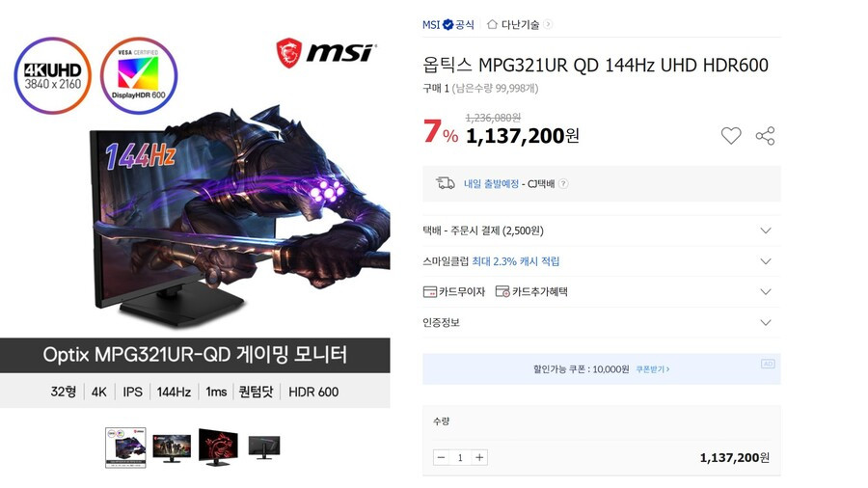Open the 쿠폰받기 coupon link
The height and width of the screenshot is (488, 868).
[652, 369]
